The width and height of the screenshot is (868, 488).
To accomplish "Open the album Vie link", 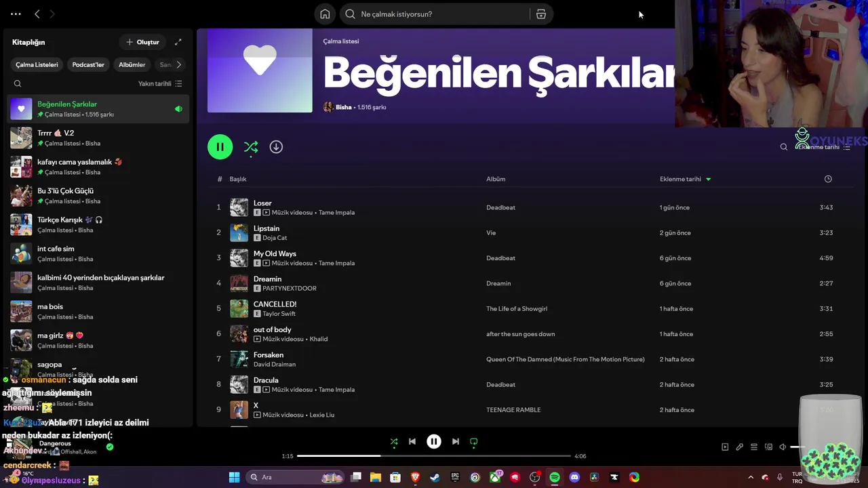I will 491,232.
